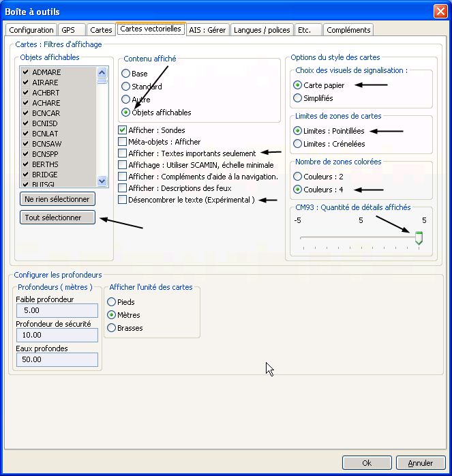This screenshot has width=452, height=476.
Task: Confirm settings with the Ok button
Action: 366,463
